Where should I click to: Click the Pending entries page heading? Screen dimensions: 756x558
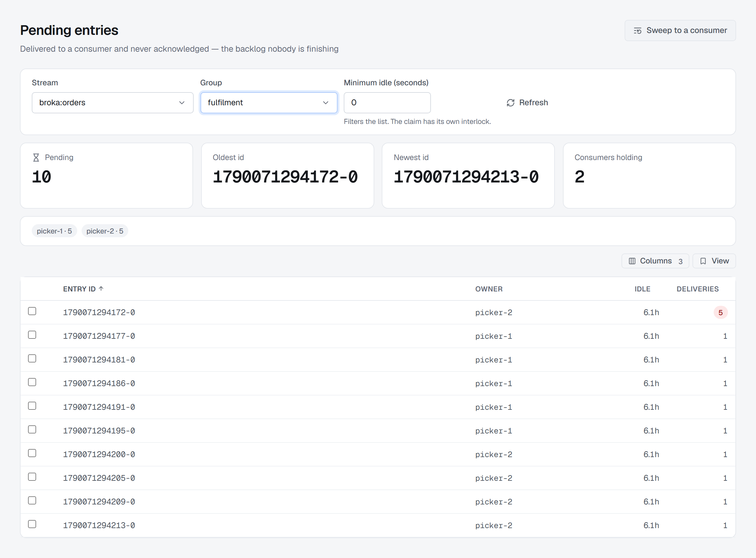coord(69,31)
